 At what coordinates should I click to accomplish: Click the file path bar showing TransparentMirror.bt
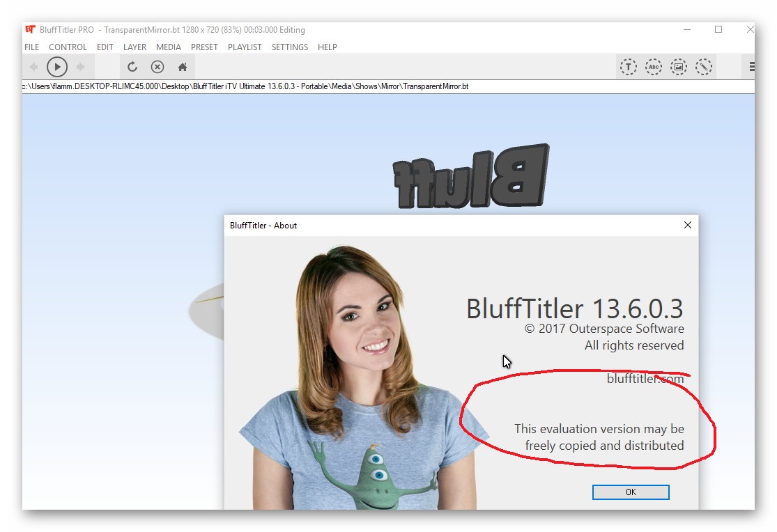tap(388, 86)
